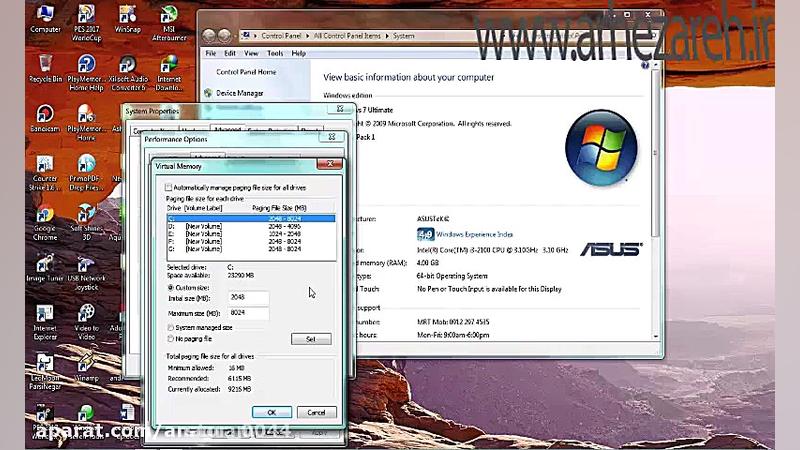The width and height of the screenshot is (800, 450).
Task: Expand the arrow after Control Panel breadcrumb
Action: point(307,36)
